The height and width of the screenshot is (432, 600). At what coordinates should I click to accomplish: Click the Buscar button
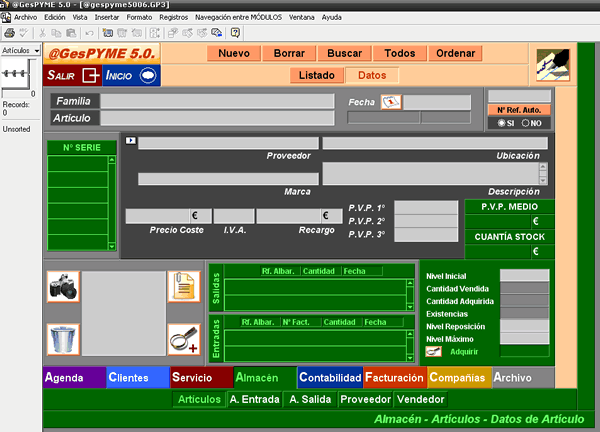[344, 53]
